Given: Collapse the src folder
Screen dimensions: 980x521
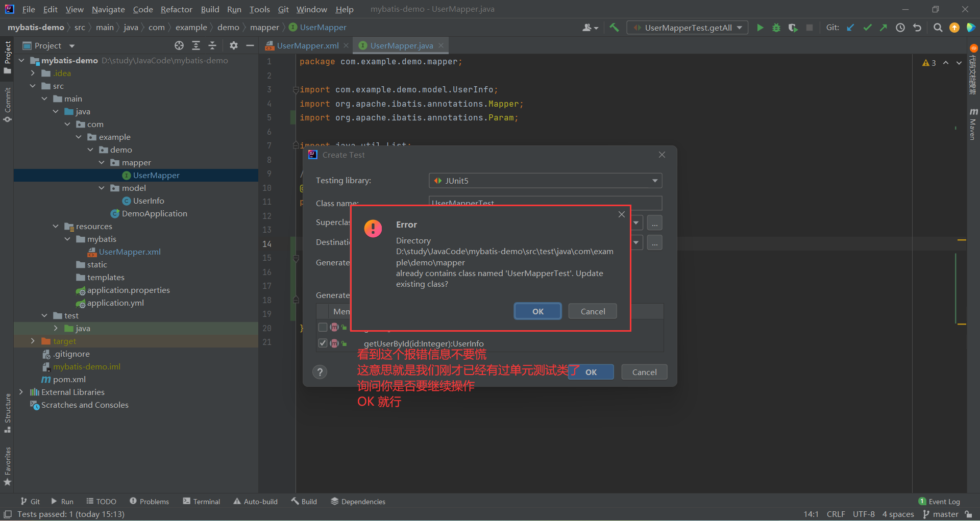Looking at the screenshot, I should point(33,86).
